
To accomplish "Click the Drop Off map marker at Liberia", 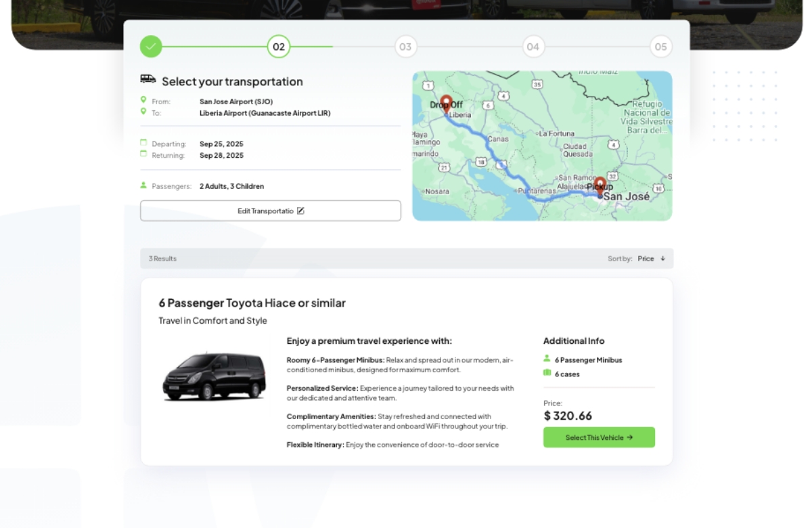I will [446, 103].
